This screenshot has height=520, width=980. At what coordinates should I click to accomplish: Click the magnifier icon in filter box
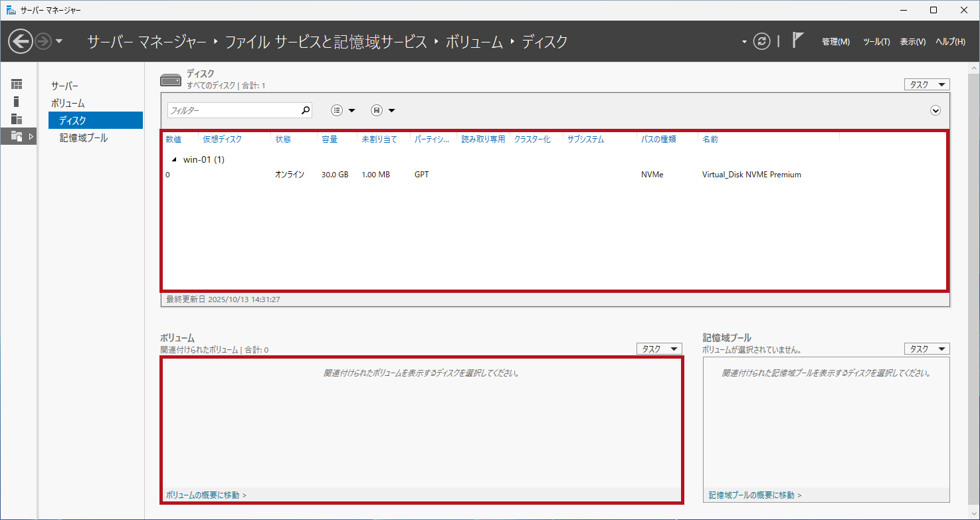(306, 111)
